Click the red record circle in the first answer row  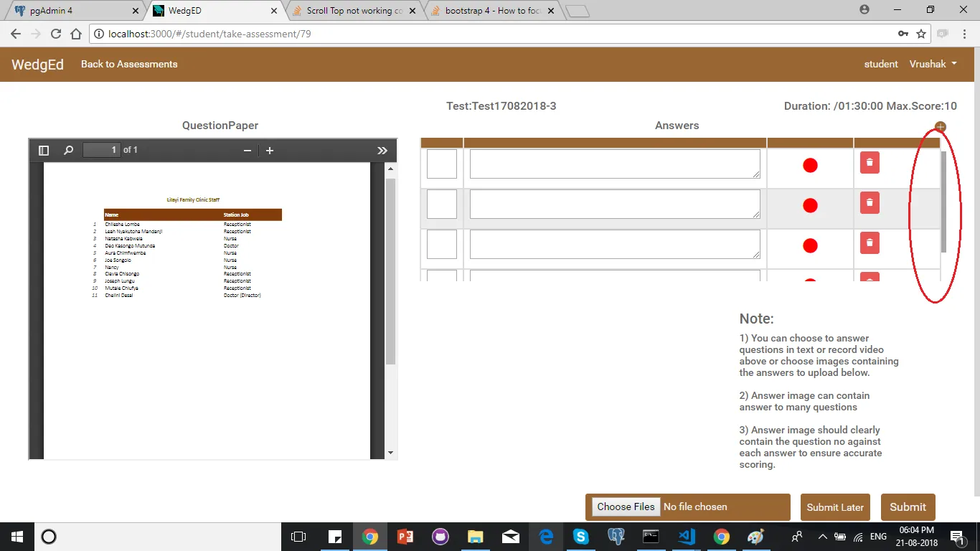[x=810, y=166]
